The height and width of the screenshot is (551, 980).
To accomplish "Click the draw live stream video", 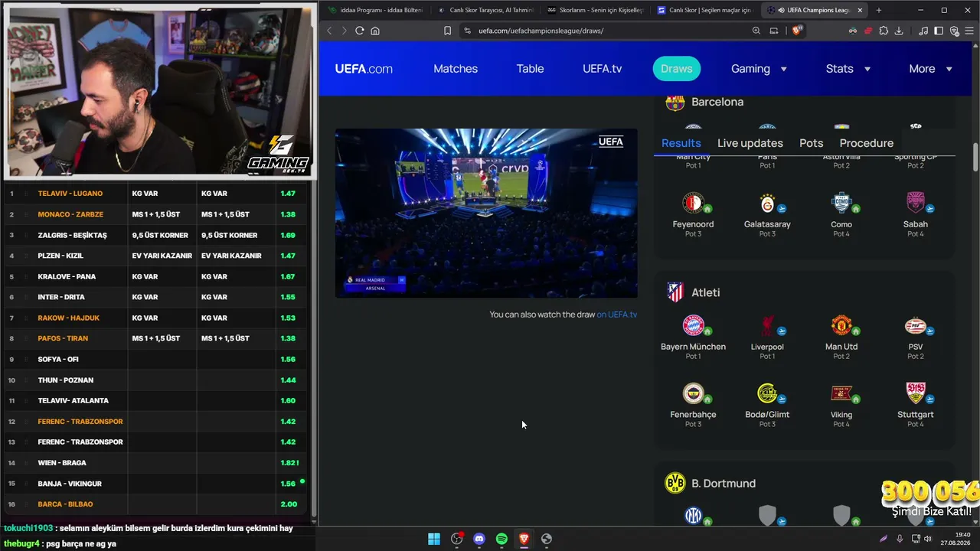I will click(x=486, y=213).
